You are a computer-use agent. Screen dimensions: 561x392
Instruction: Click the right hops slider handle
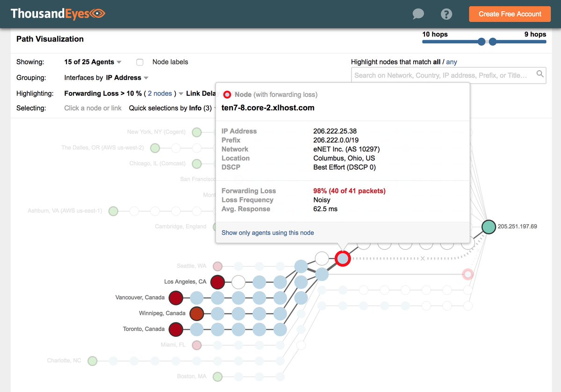click(x=492, y=42)
